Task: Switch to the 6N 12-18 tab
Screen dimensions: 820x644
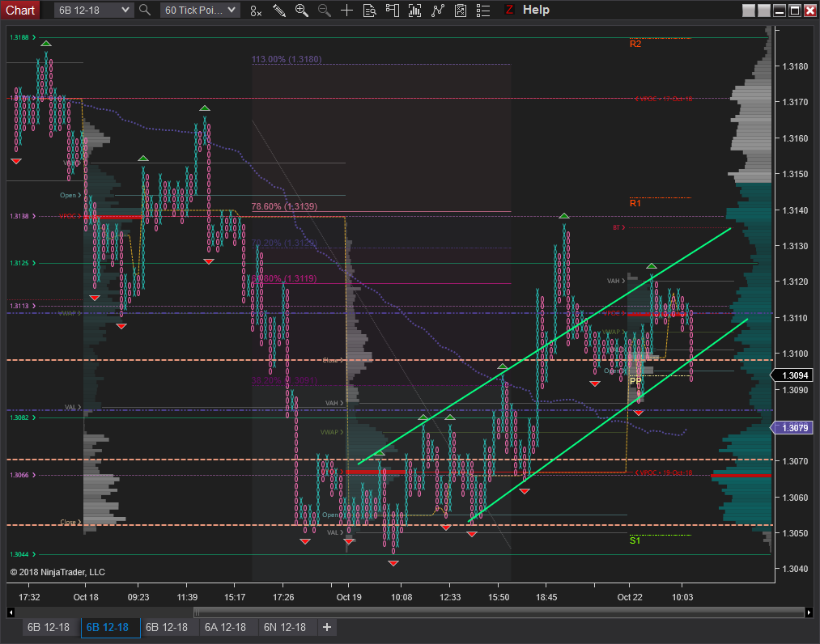Action: point(285,627)
